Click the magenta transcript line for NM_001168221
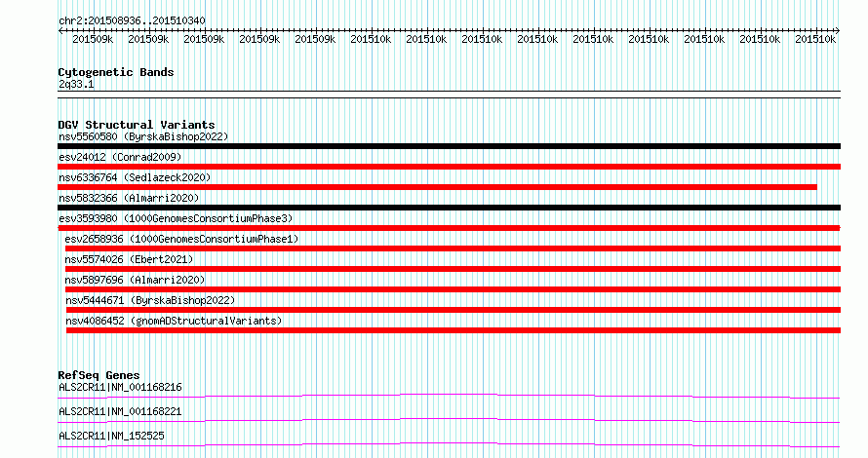Image resolution: width=868 pixels, height=458 pixels. [x=449, y=420]
